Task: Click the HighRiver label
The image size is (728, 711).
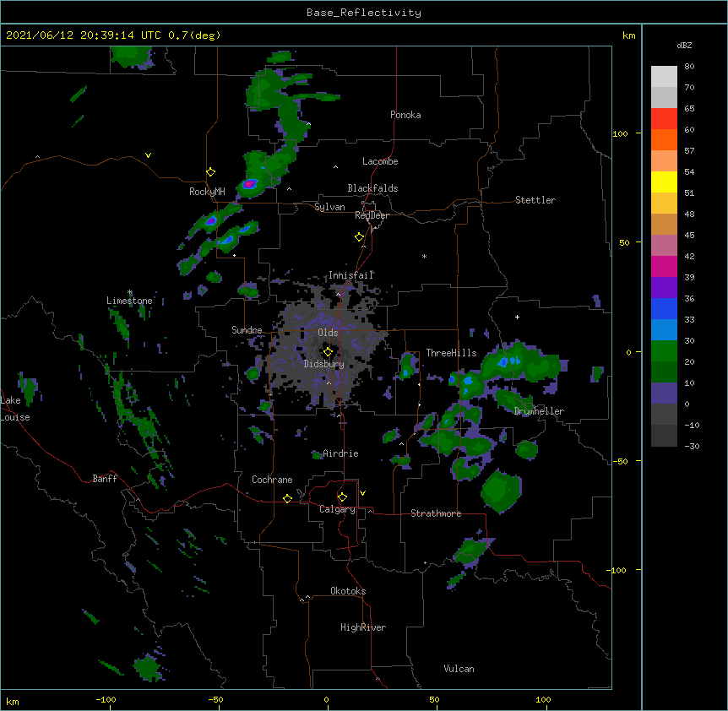Action: click(363, 627)
